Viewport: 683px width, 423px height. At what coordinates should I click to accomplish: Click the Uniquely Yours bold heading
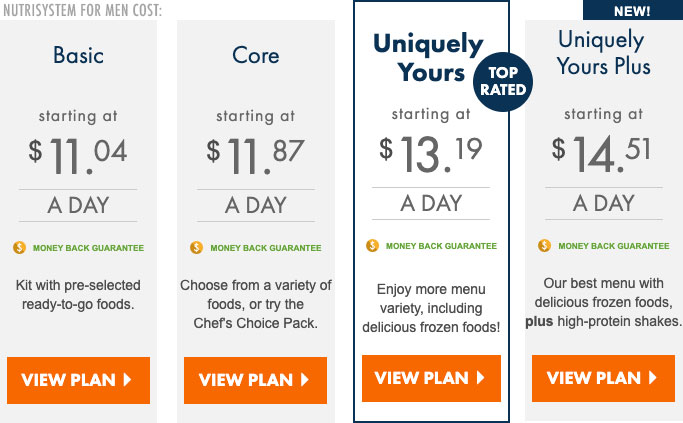coord(429,58)
